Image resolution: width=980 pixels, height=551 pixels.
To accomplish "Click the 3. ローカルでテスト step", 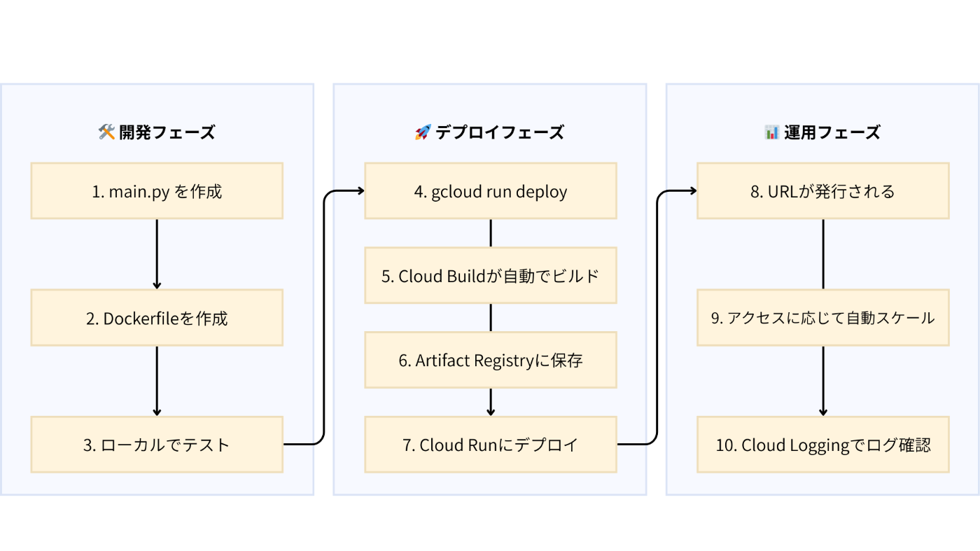I will (x=157, y=445).
